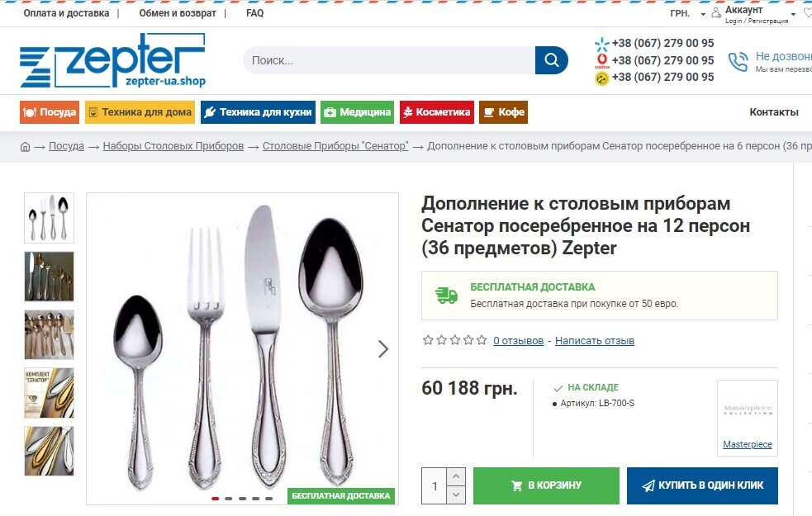This screenshot has height=516, width=812.
Task: Click the wishlist heart icon
Action: pyautogui.click(x=807, y=13)
